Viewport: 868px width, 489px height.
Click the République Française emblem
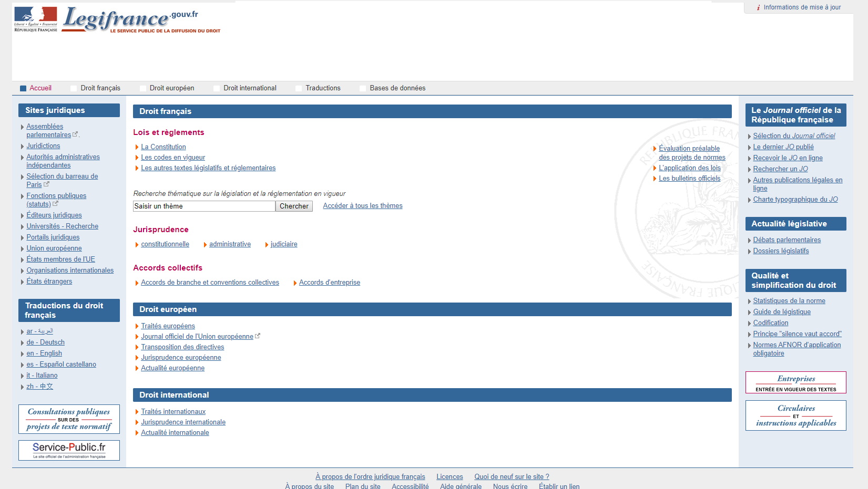coord(36,19)
